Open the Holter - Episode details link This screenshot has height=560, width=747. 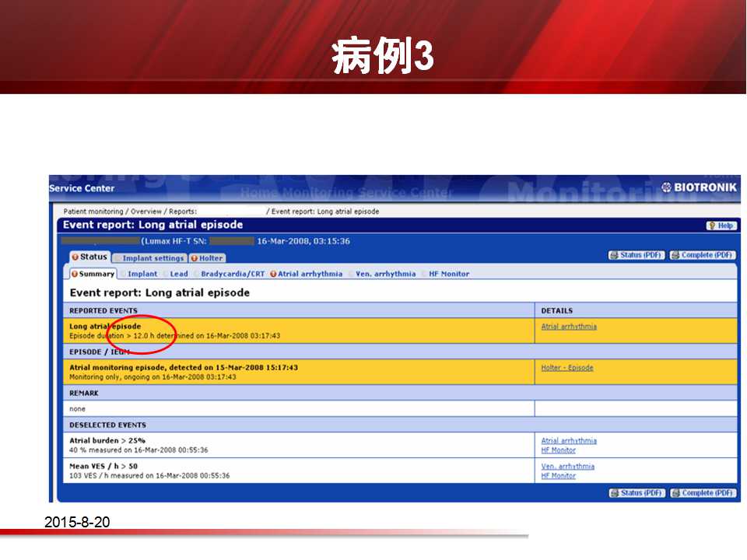pyautogui.click(x=566, y=368)
